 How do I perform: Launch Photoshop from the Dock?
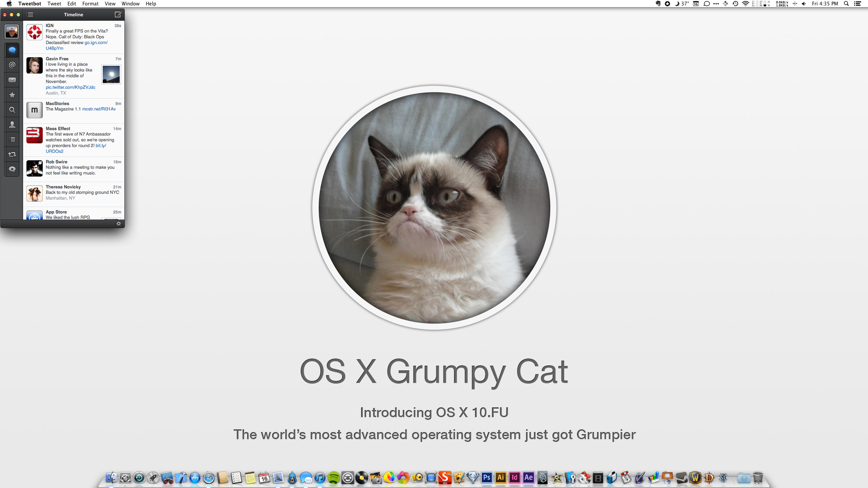[x=487, y=478]
